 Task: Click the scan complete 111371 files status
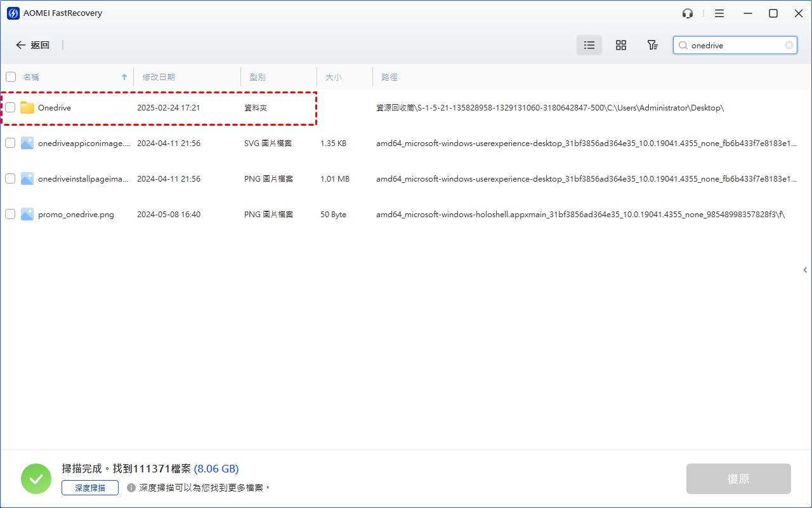(x=126, y=469)
